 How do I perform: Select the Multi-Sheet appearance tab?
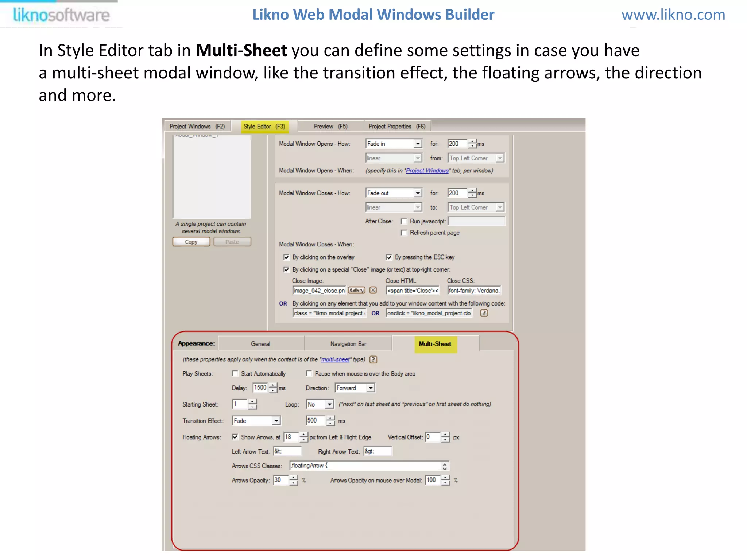pos(436,344)
